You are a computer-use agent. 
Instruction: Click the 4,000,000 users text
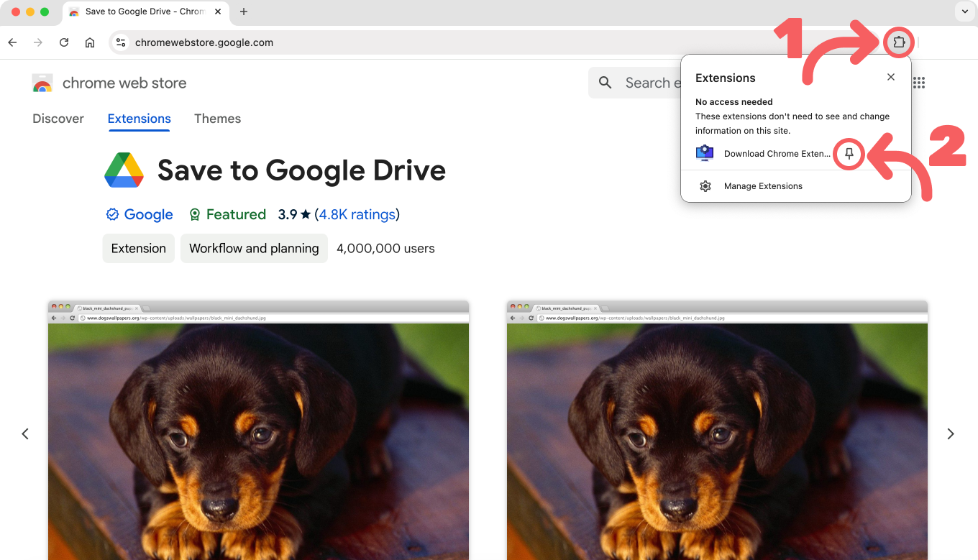coord(385,248)
